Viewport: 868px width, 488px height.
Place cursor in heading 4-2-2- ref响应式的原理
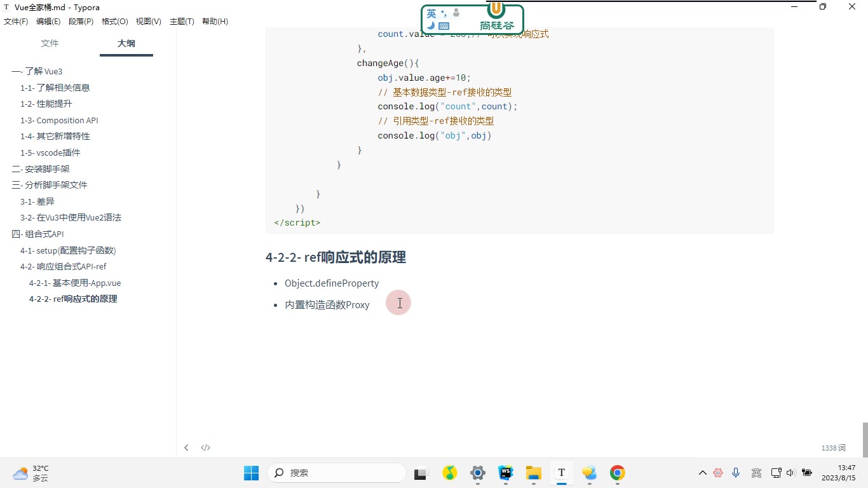click(336, 257)
